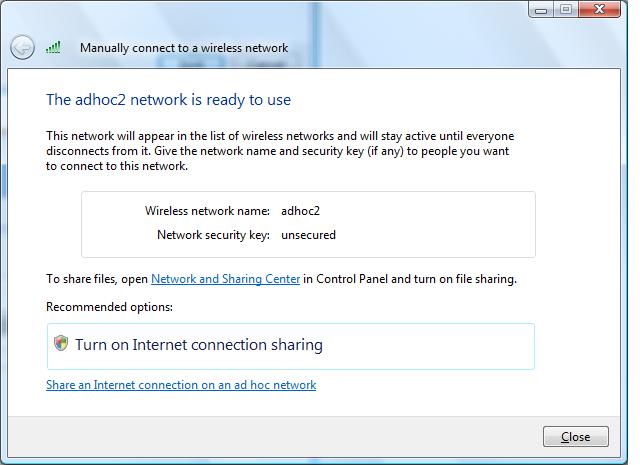Click the Close button at the bottom

(x=576, y=436)
